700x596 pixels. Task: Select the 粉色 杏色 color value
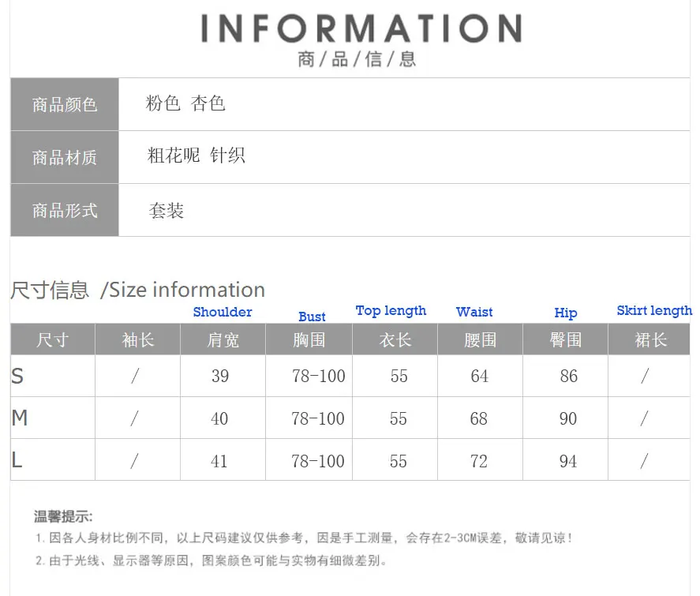(185, 103)
